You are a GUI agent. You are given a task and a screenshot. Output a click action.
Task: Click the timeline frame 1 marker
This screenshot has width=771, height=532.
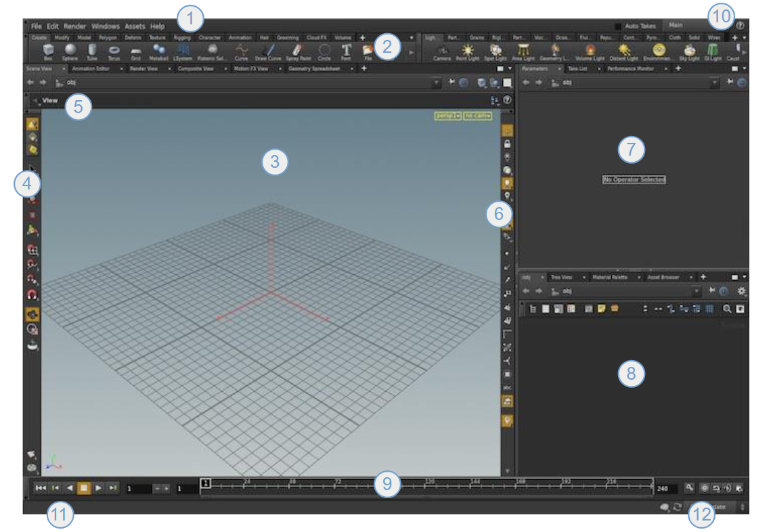point(206,483)
